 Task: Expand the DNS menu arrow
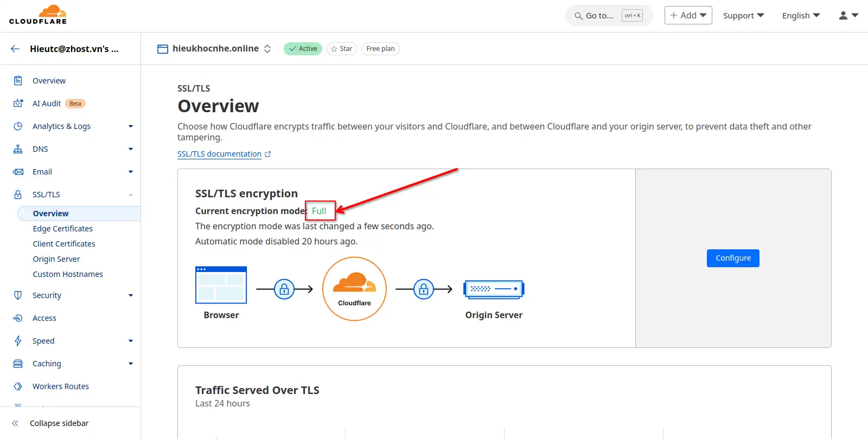[x=131, y=149]
